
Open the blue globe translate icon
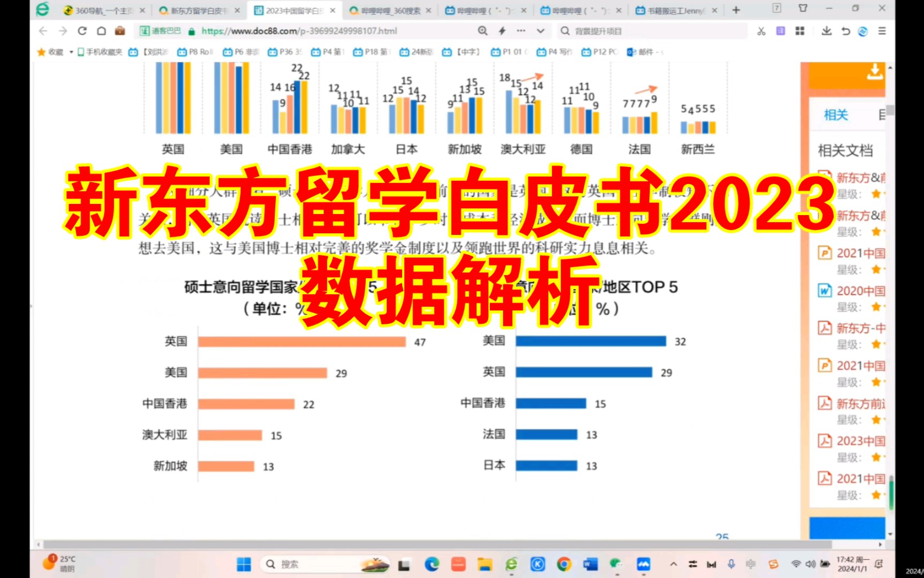coord(863,31)
